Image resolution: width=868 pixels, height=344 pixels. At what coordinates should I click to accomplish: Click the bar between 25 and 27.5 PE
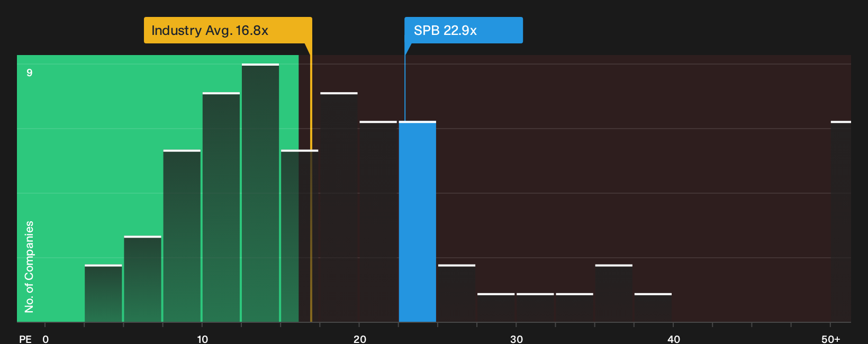coord(457,293)
